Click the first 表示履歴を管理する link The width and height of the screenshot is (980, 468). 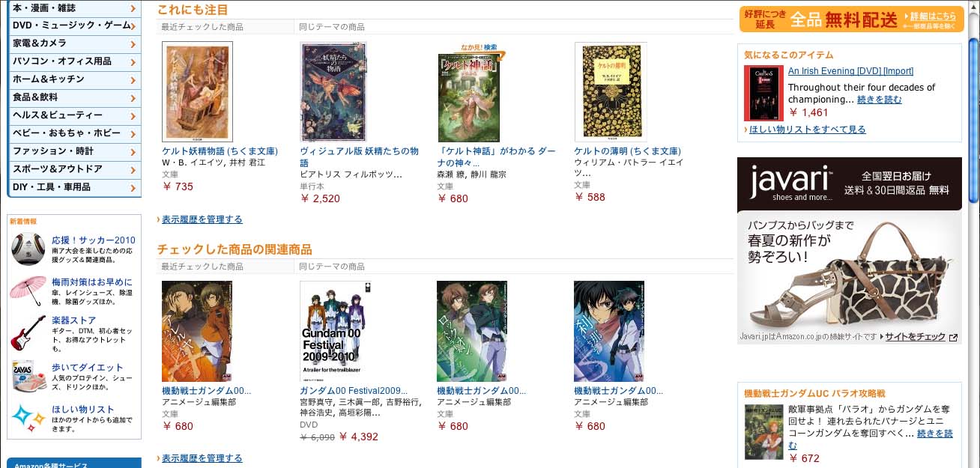click(202, 219)
